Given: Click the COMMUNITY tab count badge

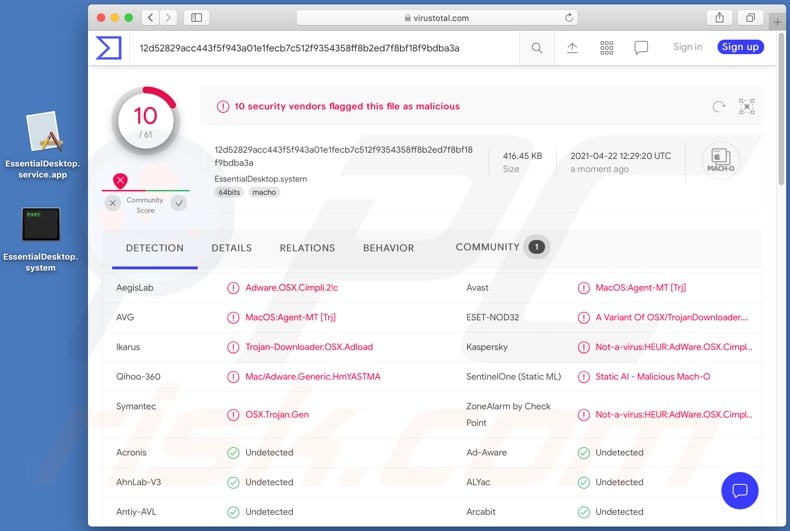Looking at the screenshot, I should (x=537, y=247).
